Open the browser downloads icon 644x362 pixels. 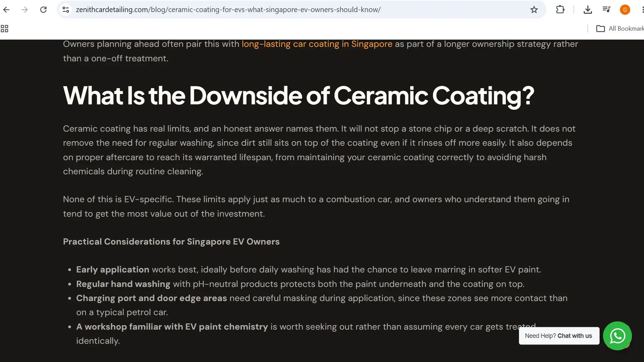588,10
